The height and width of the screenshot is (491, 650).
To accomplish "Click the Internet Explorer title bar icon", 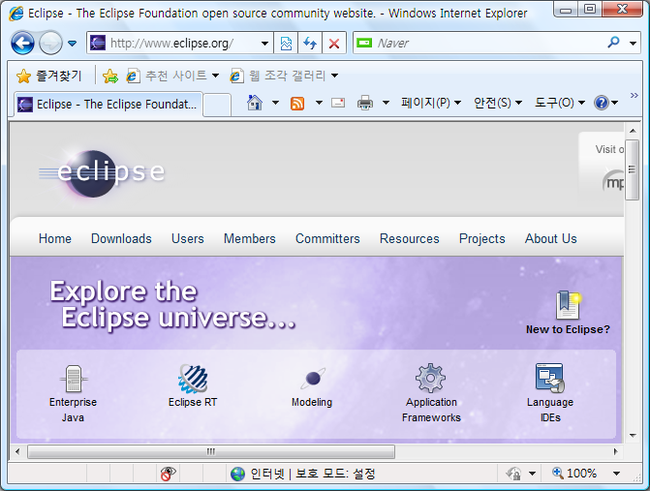I will point(16,14).
